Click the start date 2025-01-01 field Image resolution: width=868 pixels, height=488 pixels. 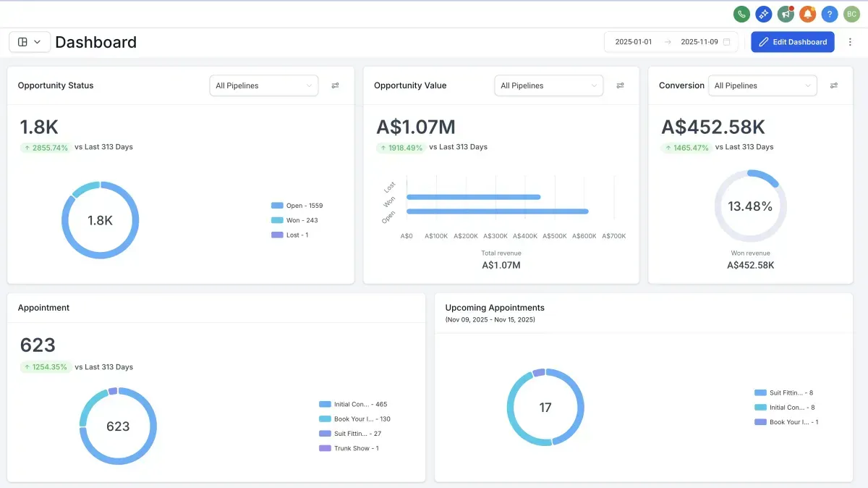[x=634, y=42]
